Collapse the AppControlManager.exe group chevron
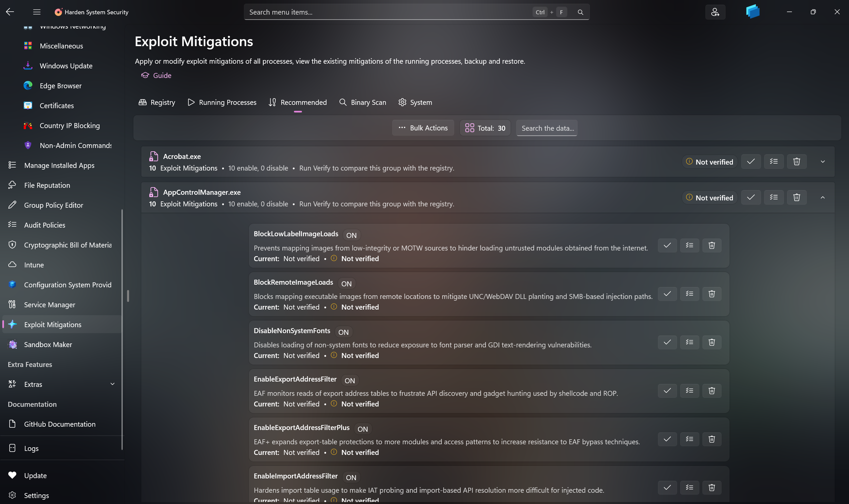The width and height of the screenshot is (849, 504). [x=822, y=197]
